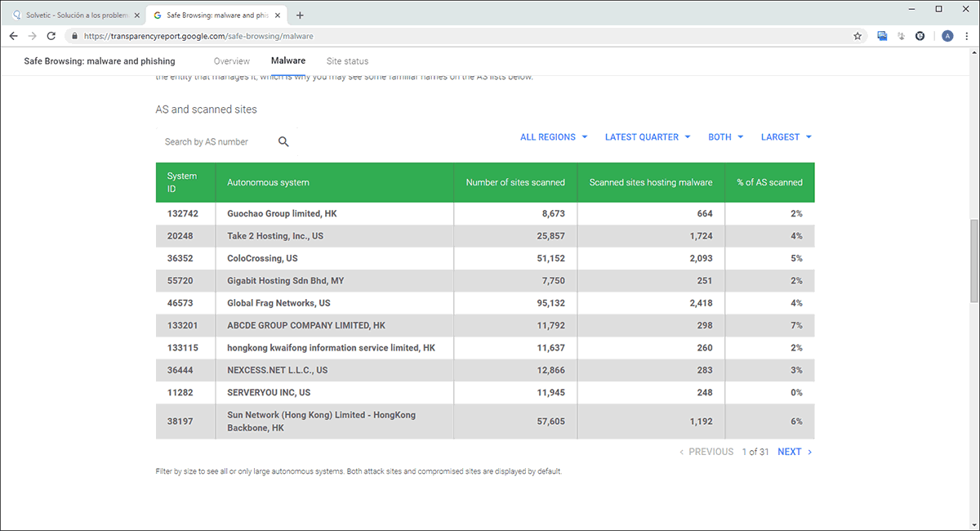Close the Safe Browsing tab

tap(279, 15)
